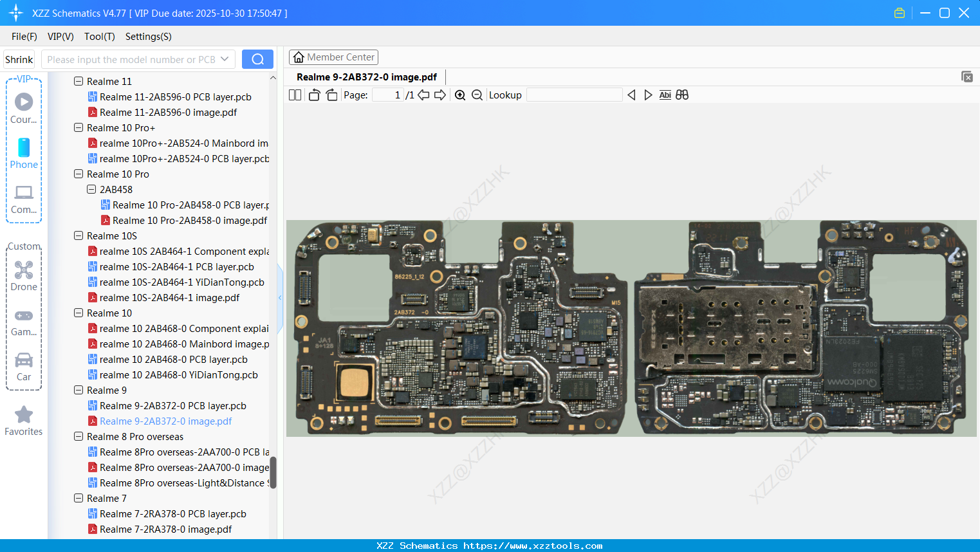
Task: Collapse the 2AB458 subfolder node
Action: (91, 190)
